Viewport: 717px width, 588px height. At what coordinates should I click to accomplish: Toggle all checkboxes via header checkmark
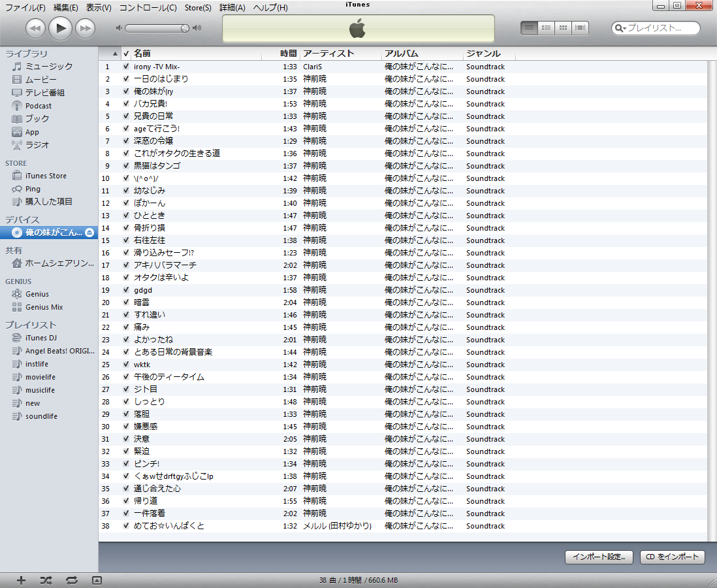coord(126,54)
